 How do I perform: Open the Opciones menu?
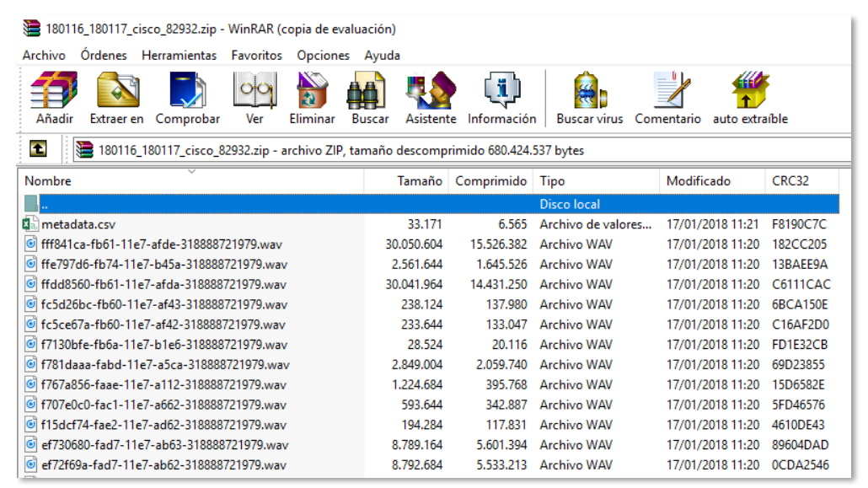[x=324, y=56]
